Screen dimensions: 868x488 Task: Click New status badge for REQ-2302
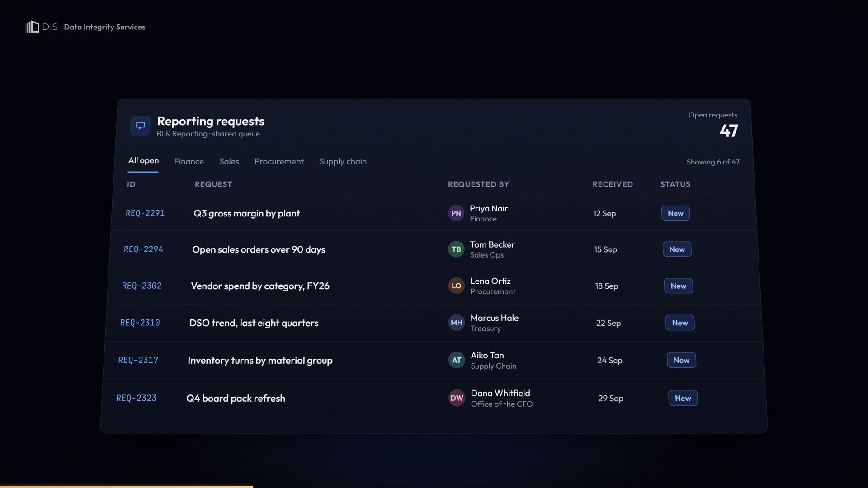[678, 286]
